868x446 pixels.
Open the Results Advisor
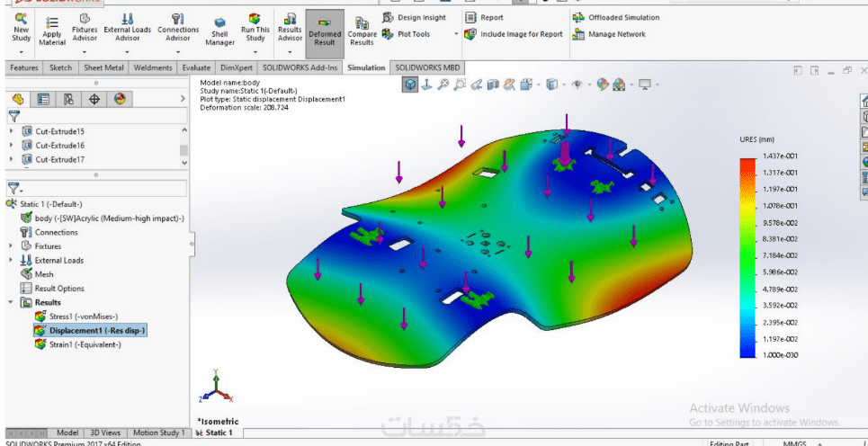point(290,27)
